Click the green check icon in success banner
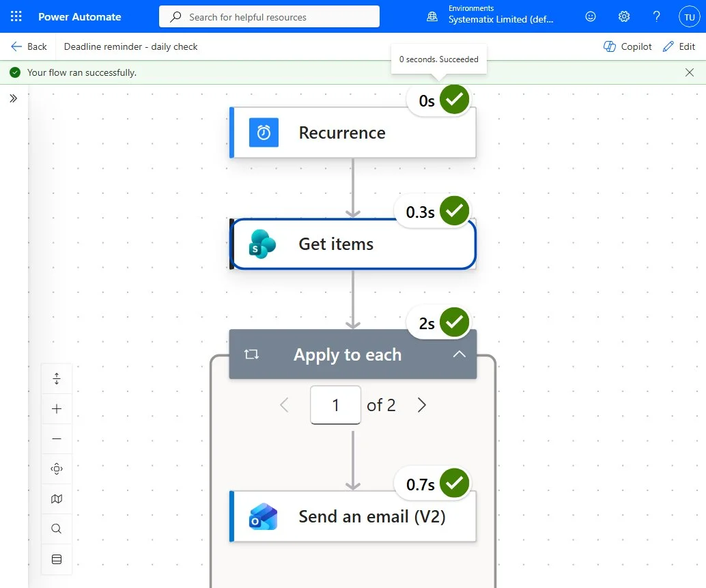The image size is (706, 588). coord(15,72)
